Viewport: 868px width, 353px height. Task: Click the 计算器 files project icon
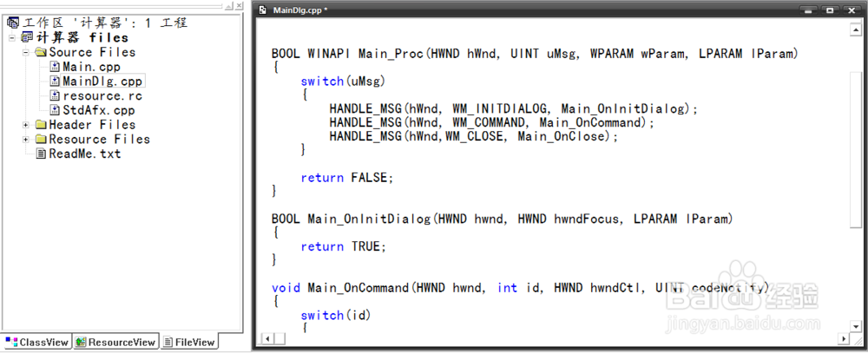click(27, 37)
